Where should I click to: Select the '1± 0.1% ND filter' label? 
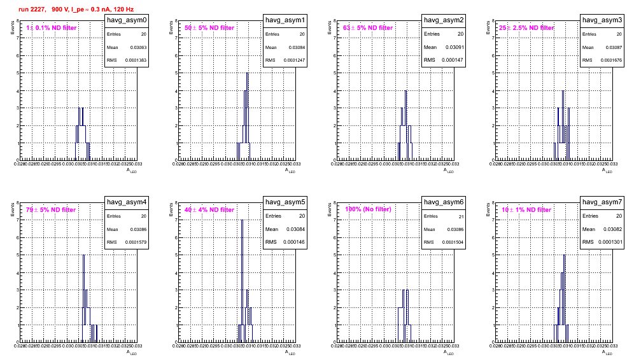52,28
